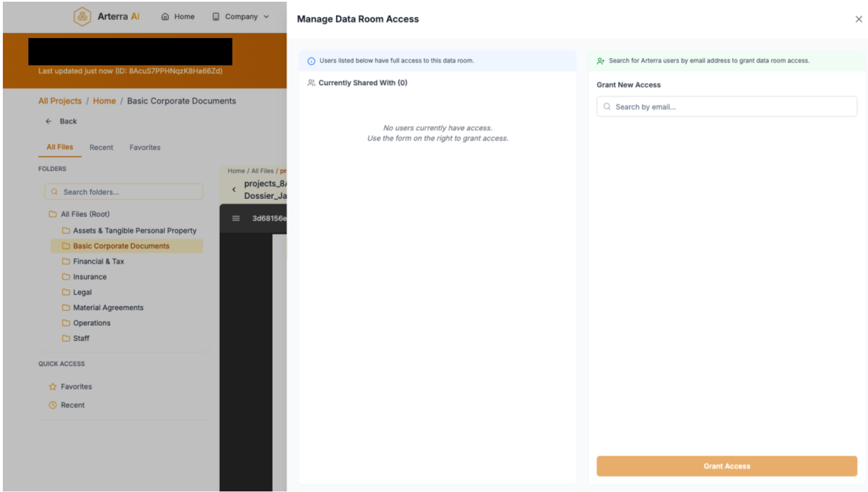Viewport: 868px width, 492px height.
Task: Select the All Files tab
Action: point(60,147)
